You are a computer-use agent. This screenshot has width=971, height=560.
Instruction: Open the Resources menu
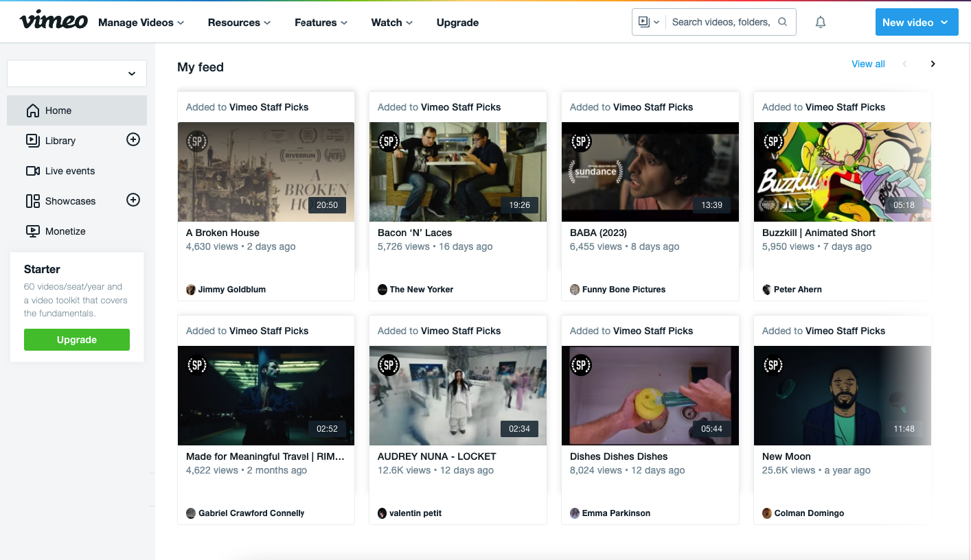pos(239,23)
